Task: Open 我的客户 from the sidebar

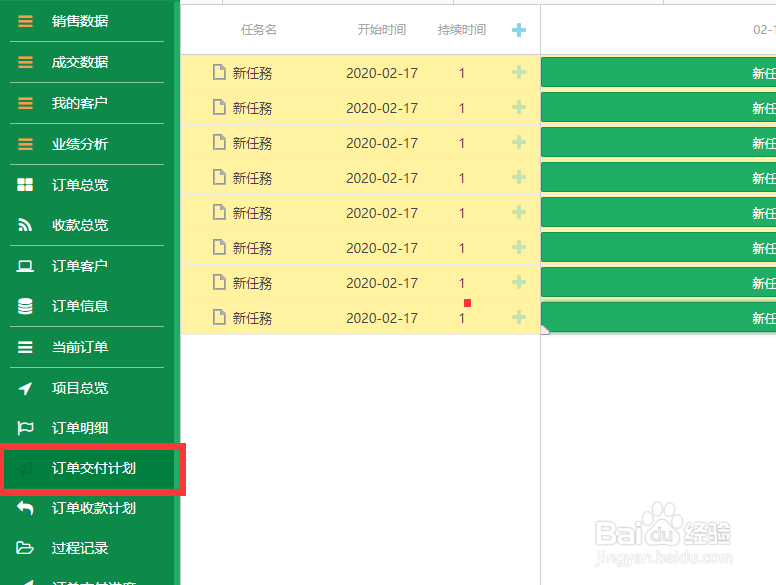Action: click(80, 103)
